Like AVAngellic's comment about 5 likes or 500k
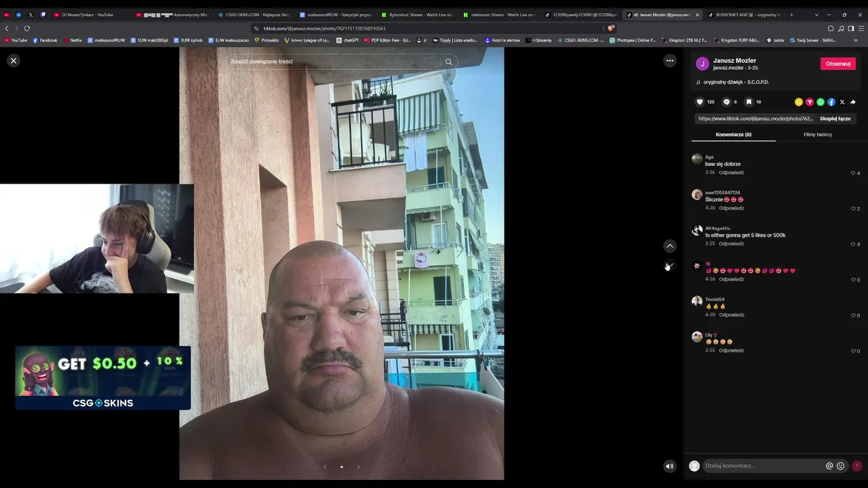Viewport: 868px width, 488px height. [x=853, y=244]
